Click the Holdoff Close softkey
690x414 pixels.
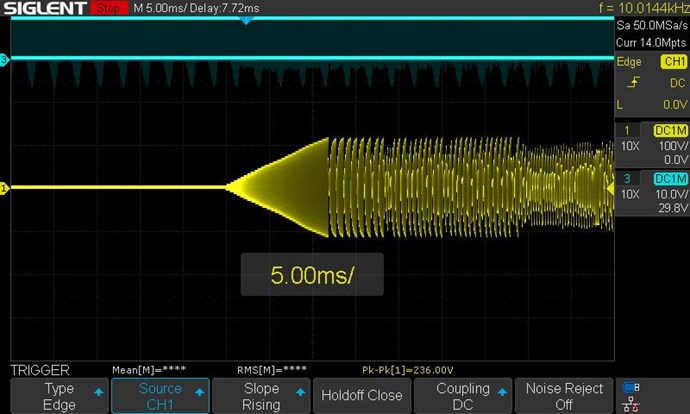tap(362, 396)
